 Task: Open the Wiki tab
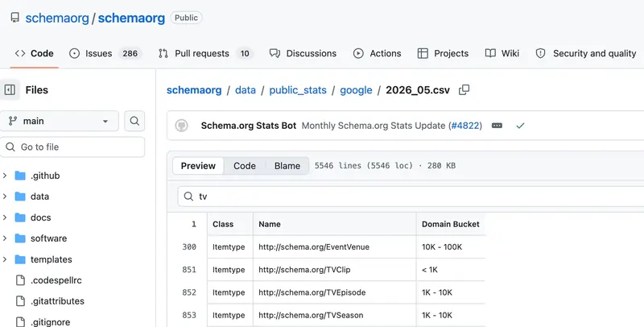pyautogui.click(x=502, y=53)
